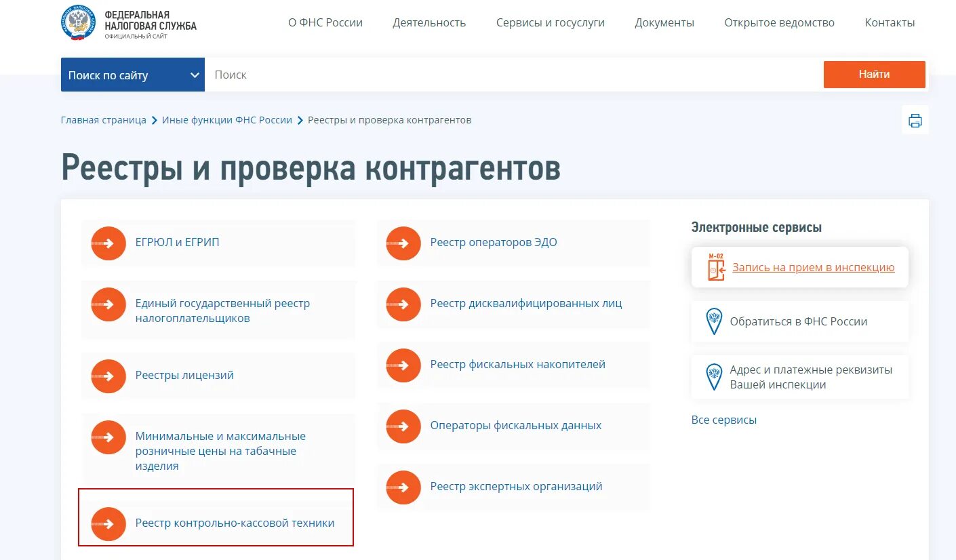Open the Деятельность menu
This screenshot has width=956, height=560.
tap(429, 22)
